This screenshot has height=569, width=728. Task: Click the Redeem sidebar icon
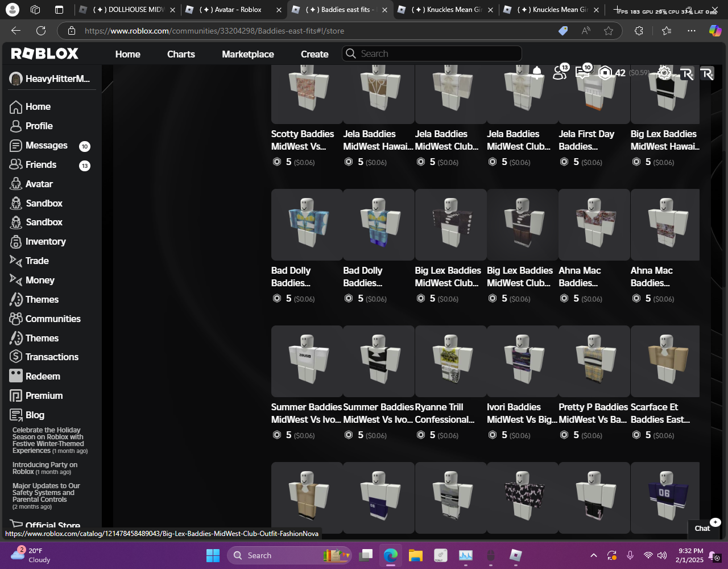(16, 376)
